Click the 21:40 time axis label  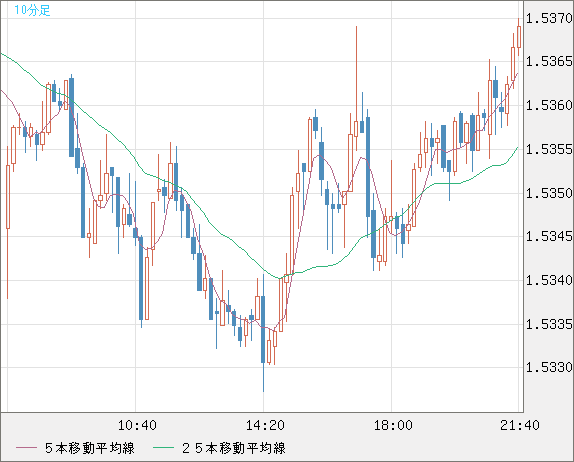pyautogui.click(x=520, y=425)
